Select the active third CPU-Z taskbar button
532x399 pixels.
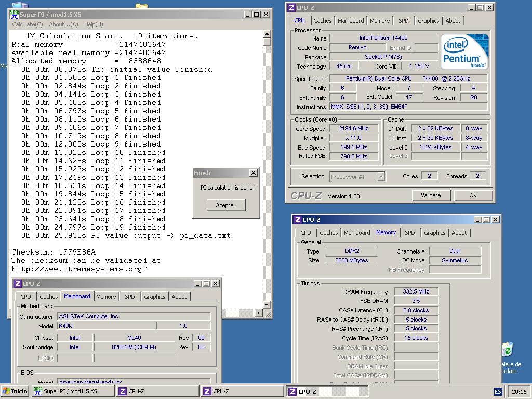[327, 391]
